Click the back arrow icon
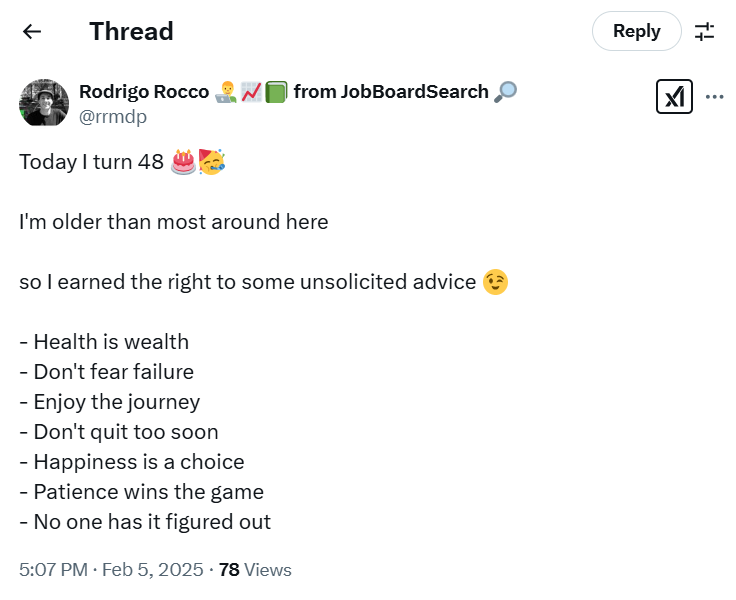The image size is (736, 600). (x=32, y=31)
